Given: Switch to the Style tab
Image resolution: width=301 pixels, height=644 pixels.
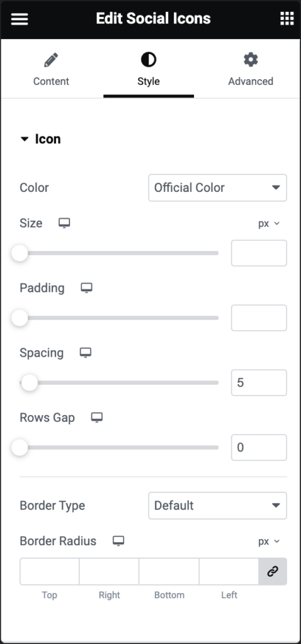Looking at the screenshot, I should [149, 69].
